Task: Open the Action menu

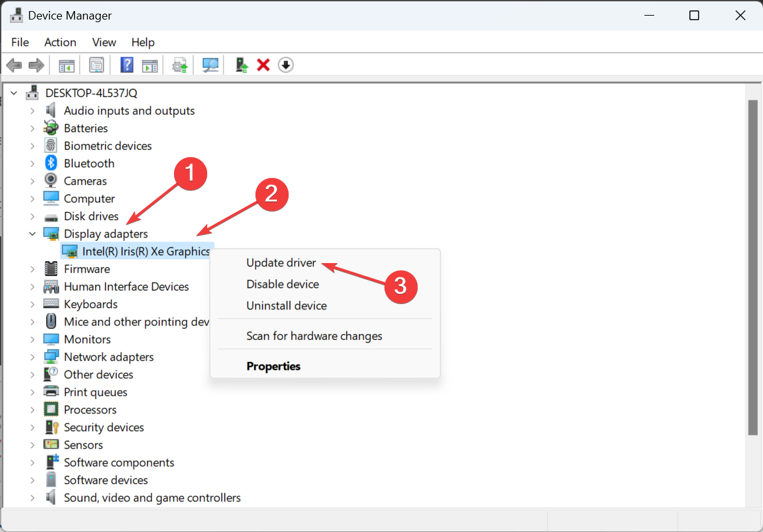Action: click(x=61, y=42)
